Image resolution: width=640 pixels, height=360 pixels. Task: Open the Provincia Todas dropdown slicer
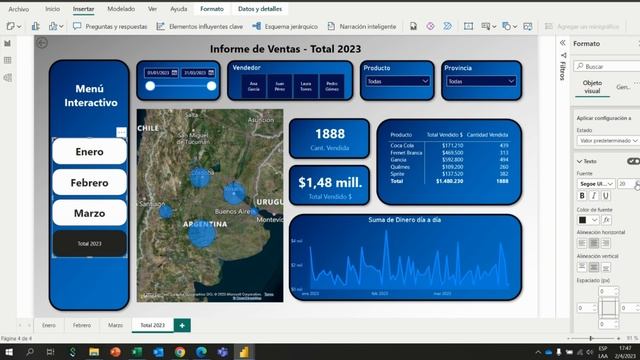481,81
